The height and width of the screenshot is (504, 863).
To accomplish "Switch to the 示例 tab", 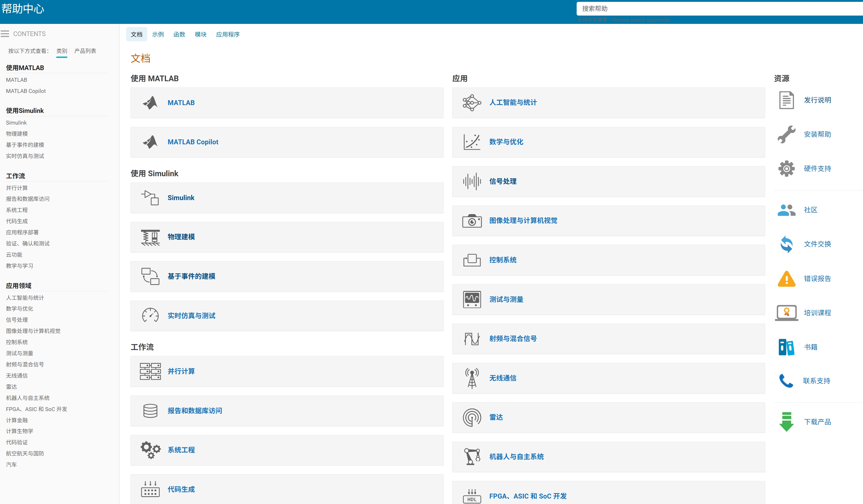I will tap(158, 34).
